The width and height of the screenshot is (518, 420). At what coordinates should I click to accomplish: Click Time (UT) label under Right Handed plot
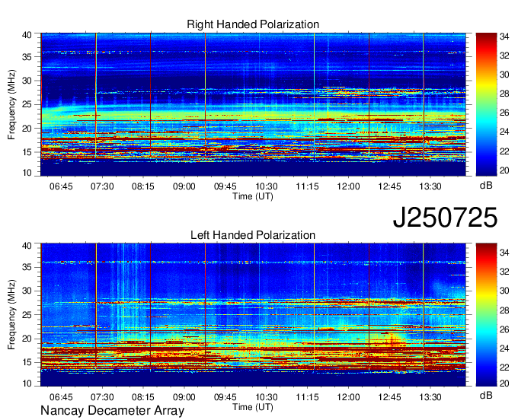pos(253,196)
